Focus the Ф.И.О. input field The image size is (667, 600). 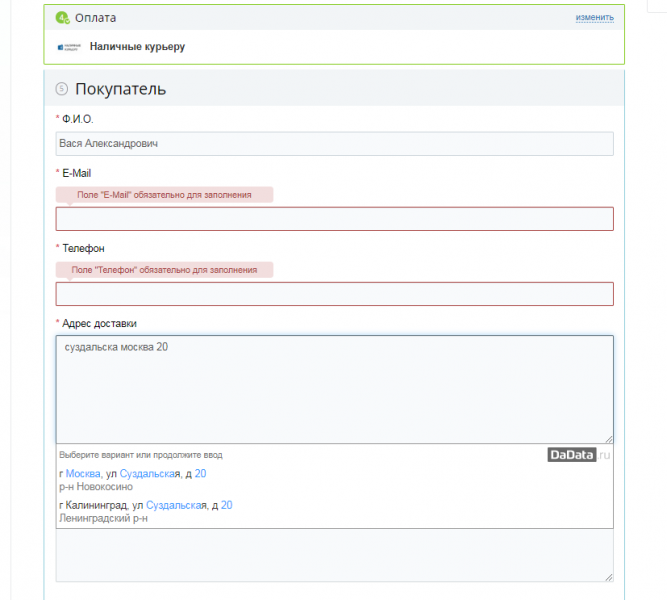pos(334,144)
